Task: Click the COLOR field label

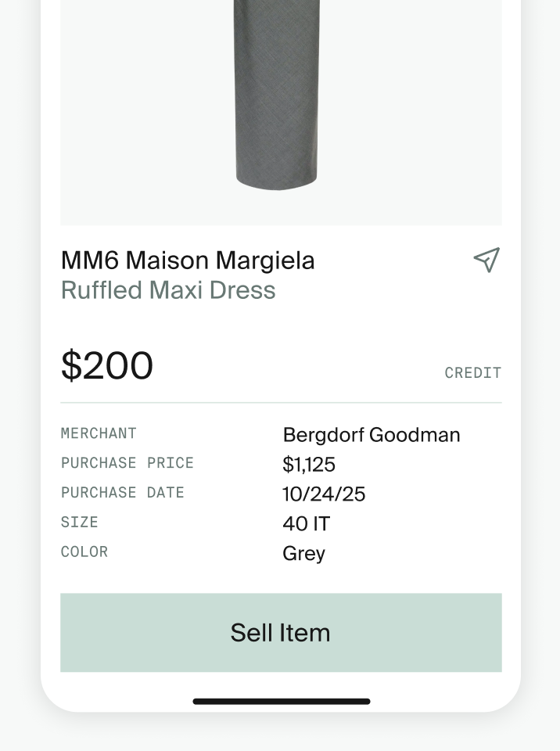Action: (x=84, y=552)
